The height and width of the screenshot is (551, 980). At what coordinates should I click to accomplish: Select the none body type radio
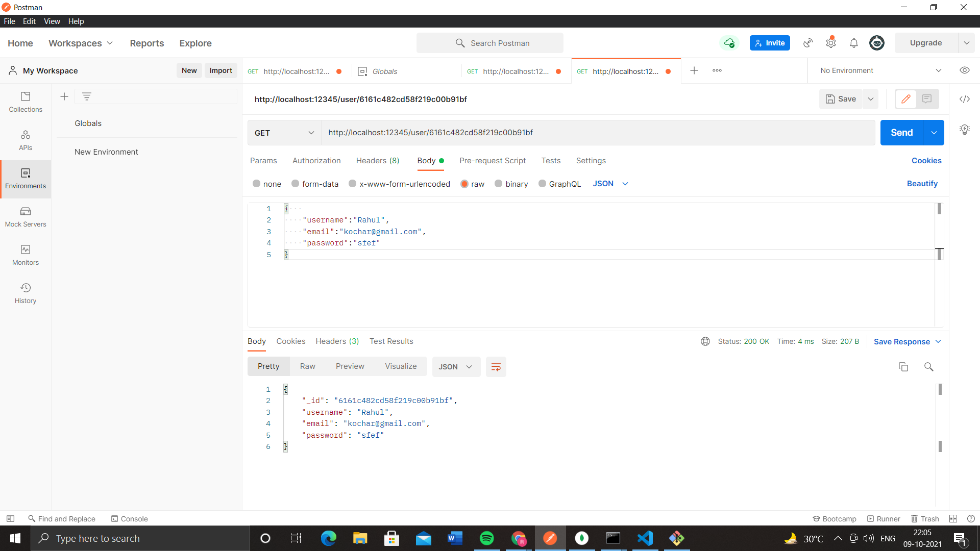tap(257, 184)
